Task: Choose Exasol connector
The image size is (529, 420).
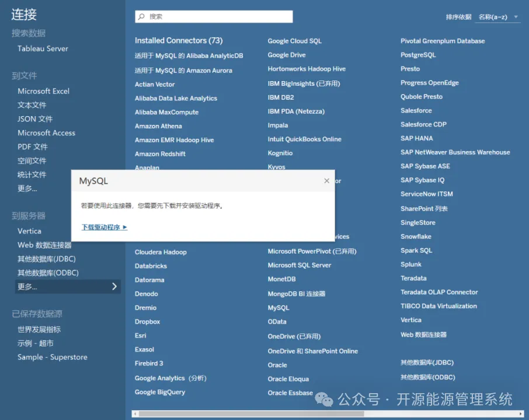Action: coord(144,349)
